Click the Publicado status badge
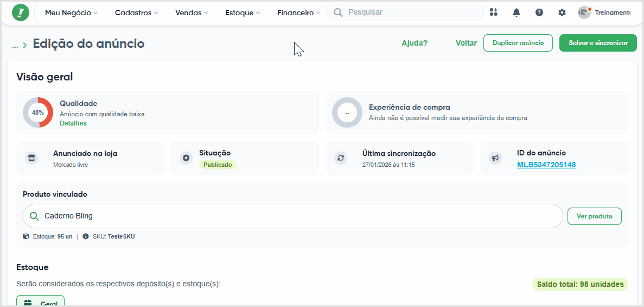 pos(218,165)
